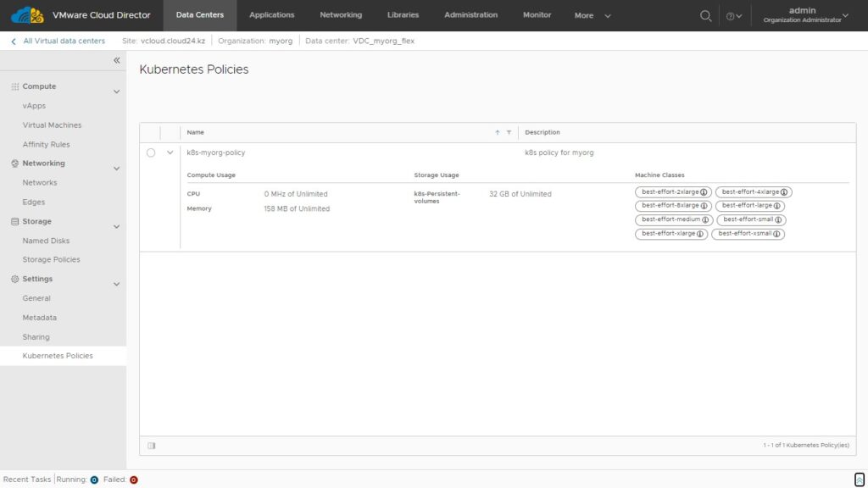Show info for best-effort-large class
This screenshot has width=868, height=488.
point(776,206)
